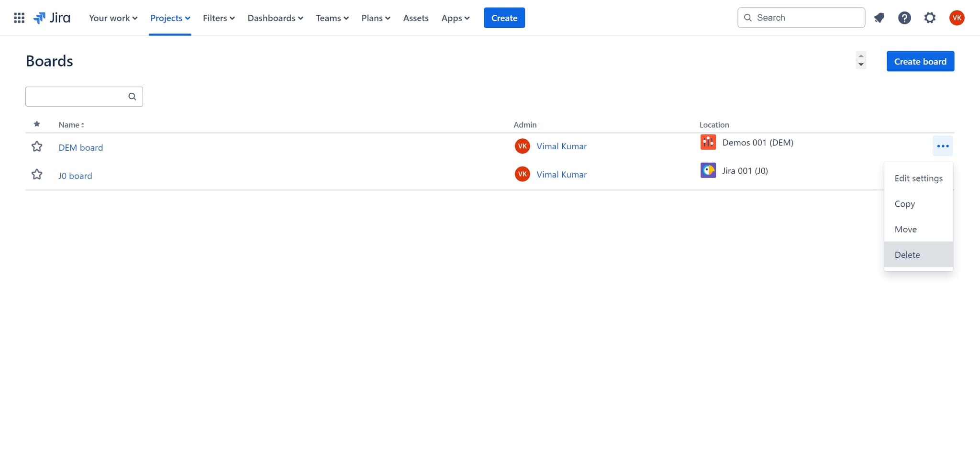Choose Edit settings in the board menu

[x=918, y=178]
